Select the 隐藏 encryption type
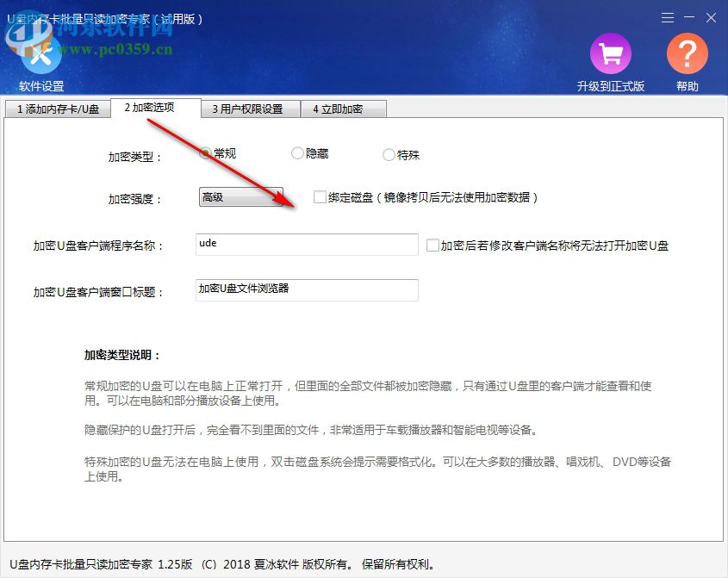 click(296, 152)
